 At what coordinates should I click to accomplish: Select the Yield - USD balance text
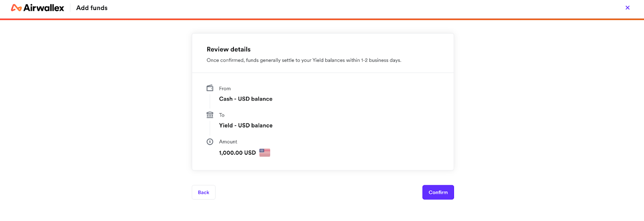246,125
